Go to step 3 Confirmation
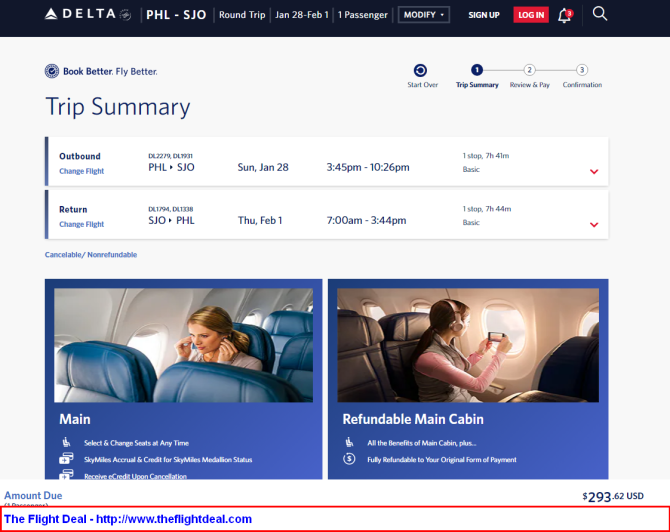Image resolution: width=670 pixels, height=532 pixels. (582, 70)
